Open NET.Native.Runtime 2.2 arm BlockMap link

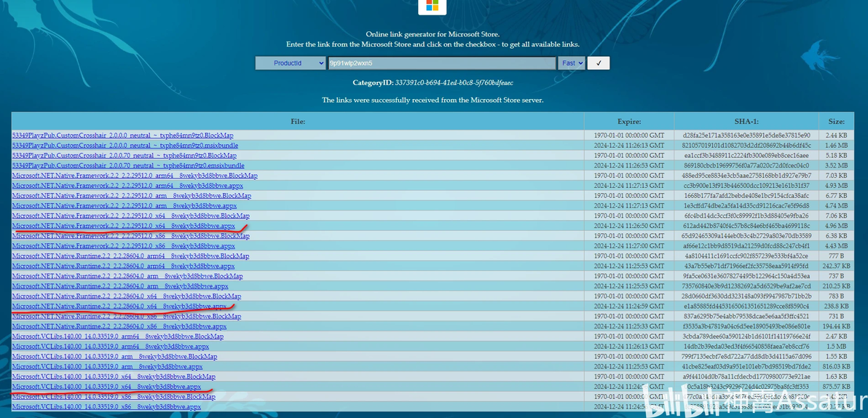pyautogui.click(x=127, y=276)
